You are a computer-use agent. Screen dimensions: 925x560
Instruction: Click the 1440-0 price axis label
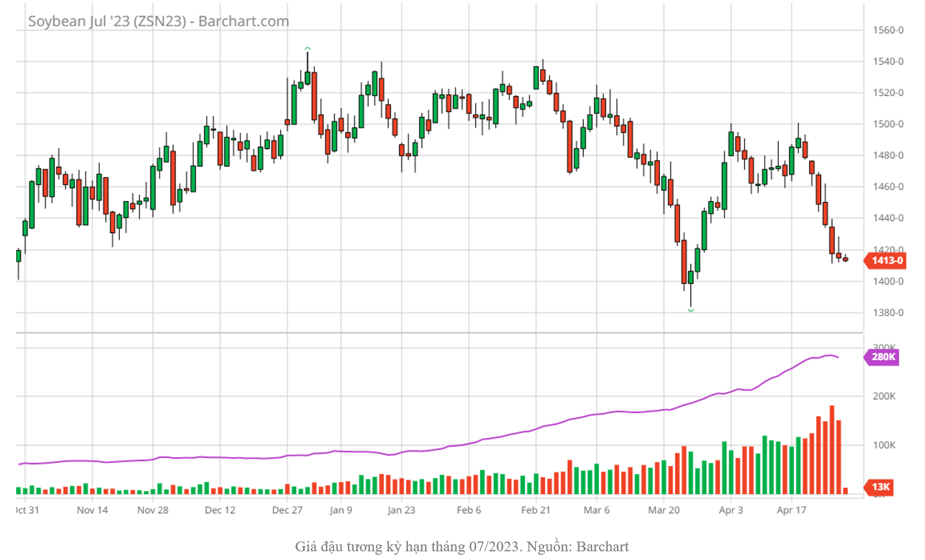point(889,218)
